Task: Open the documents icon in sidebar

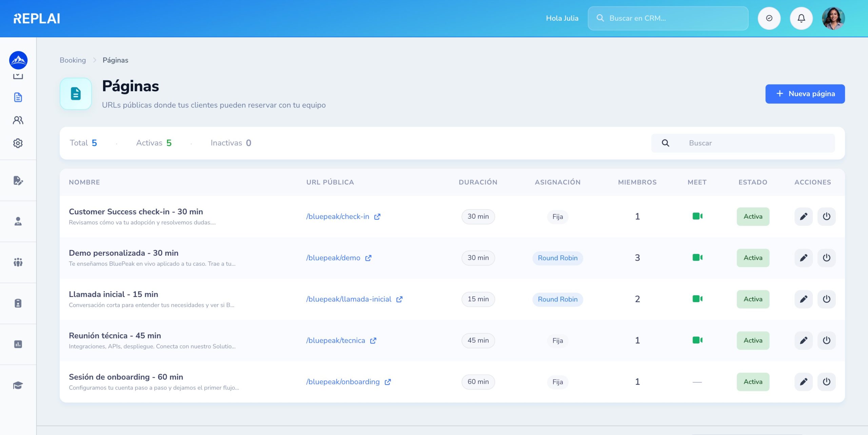Action: coord(18,97)
